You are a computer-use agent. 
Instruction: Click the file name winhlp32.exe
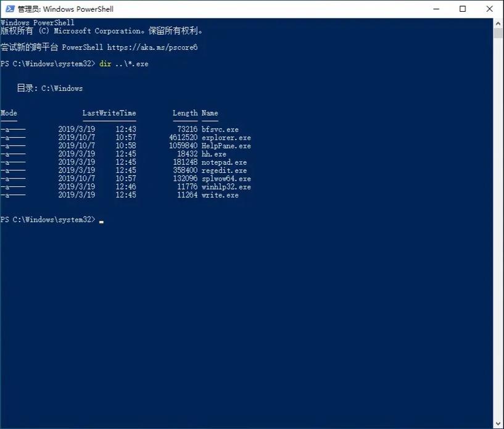click(x=226, y=187)
